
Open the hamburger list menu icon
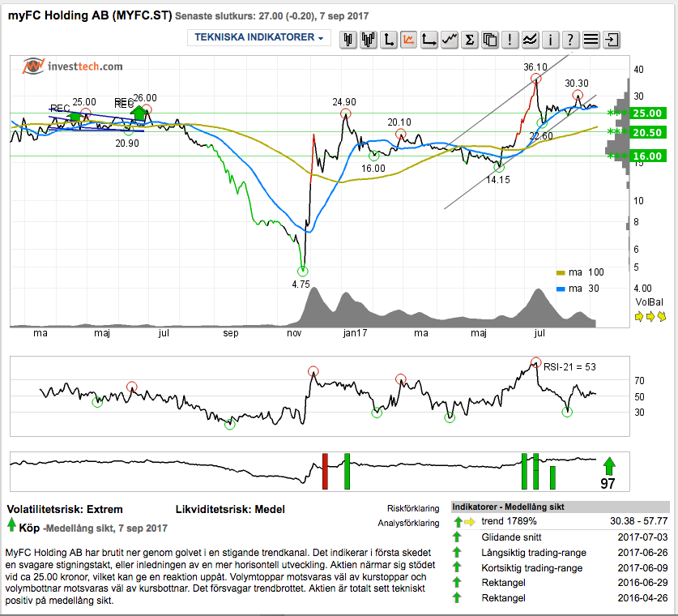pyautogui.click(x=591, y=40)
